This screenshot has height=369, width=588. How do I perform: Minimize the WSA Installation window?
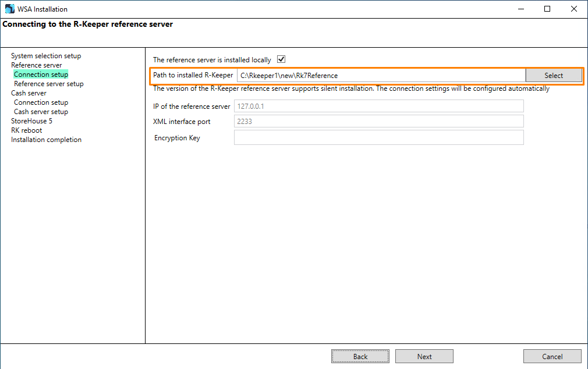[521, 9]
